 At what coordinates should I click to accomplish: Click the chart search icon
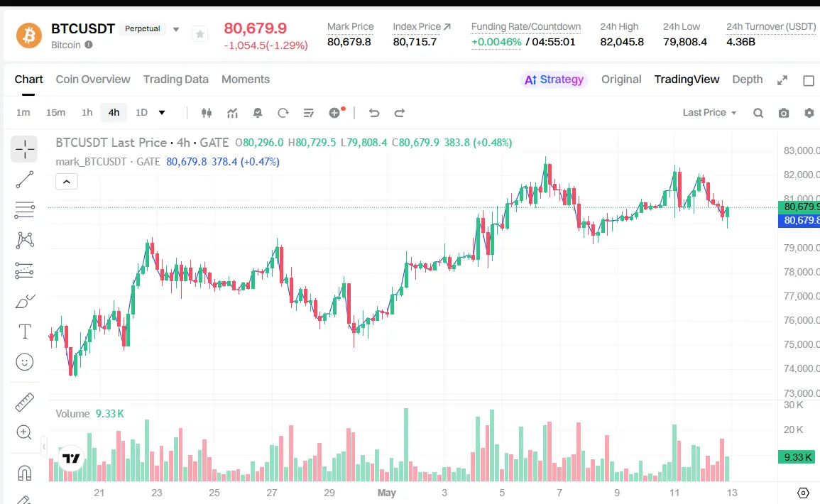758,113
